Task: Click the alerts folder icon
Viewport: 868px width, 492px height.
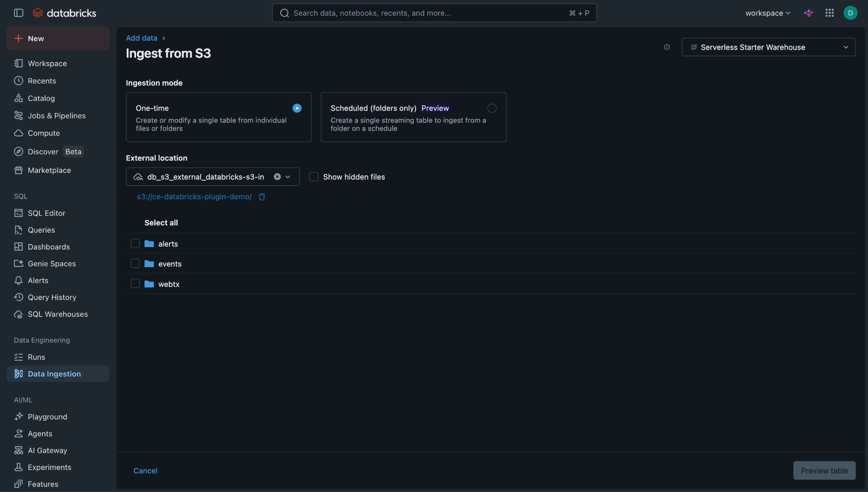Action: 149,244
